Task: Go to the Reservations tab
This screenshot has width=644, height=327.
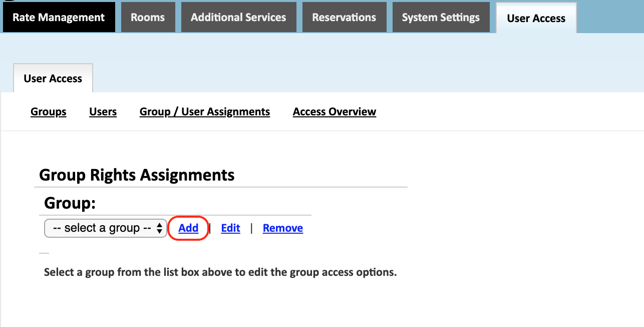Action: coord(344,17)
